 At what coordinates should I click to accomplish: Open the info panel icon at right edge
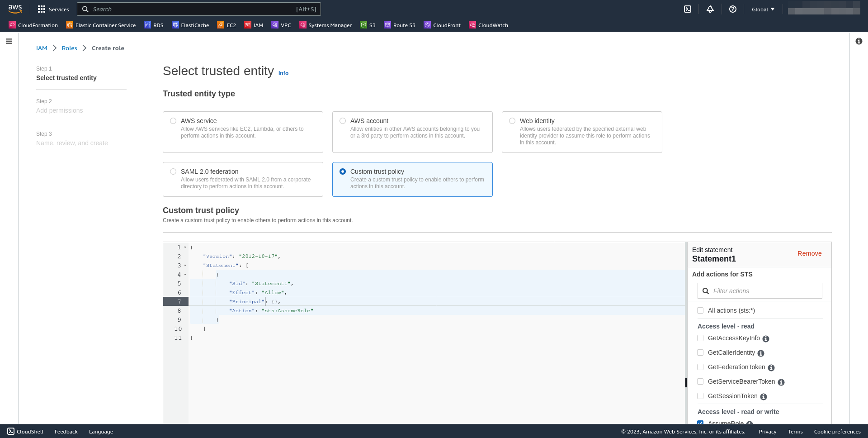tap(859, 41)
